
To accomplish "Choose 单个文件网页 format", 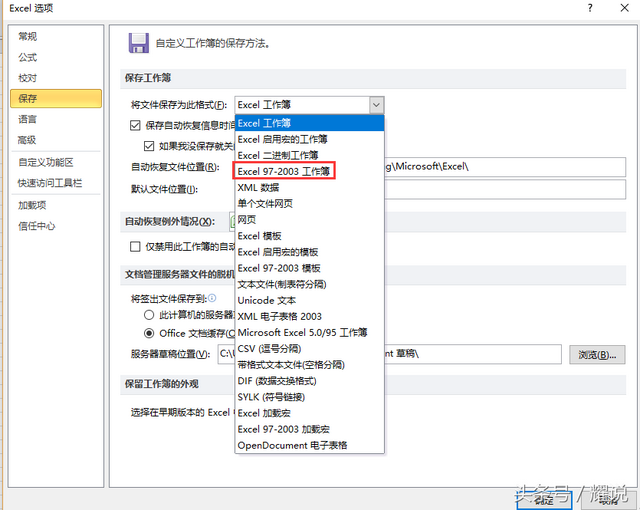I will click(309, 204).
